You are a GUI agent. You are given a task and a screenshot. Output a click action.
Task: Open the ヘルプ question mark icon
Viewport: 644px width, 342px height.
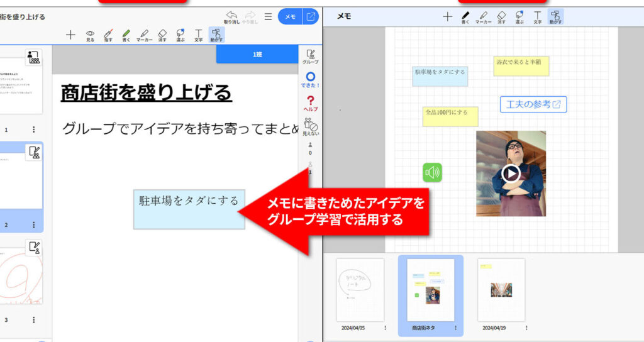pyautogui.click(x=310, y=103)
